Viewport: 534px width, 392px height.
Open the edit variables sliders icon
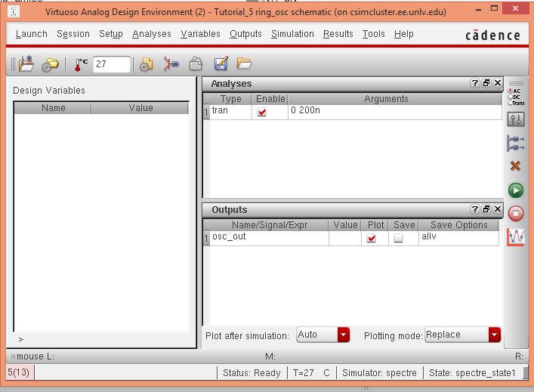pos(516,119)
